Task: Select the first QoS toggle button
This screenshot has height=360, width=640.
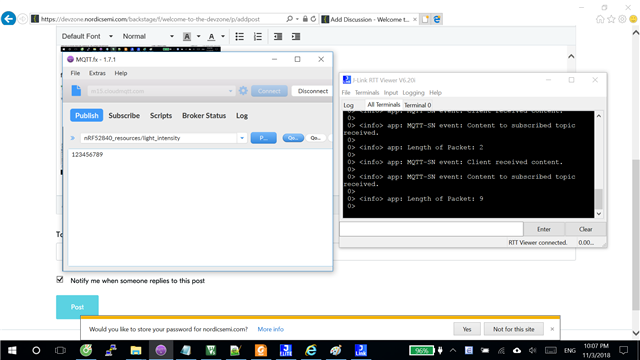Action: (293, 138)
